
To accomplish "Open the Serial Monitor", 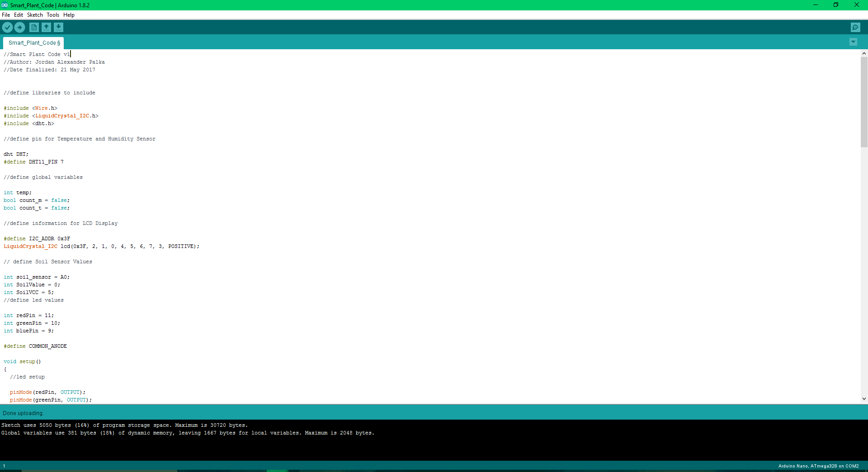I will coord(855,28).
